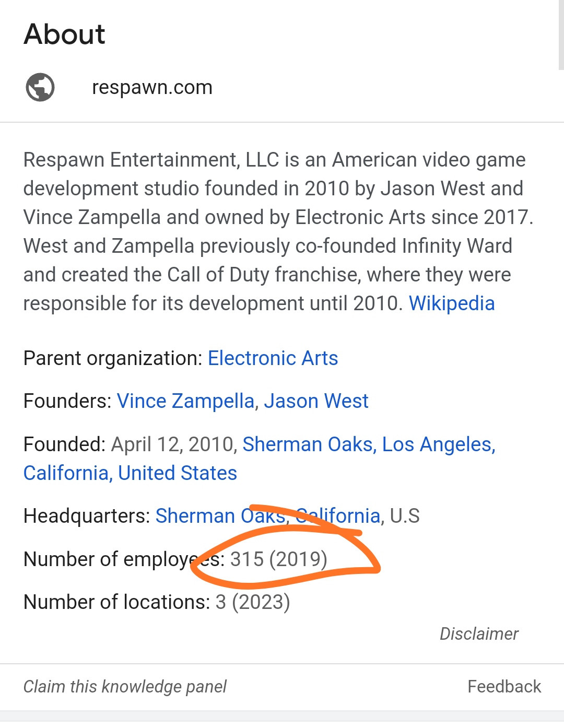The height and width of the screenshot is (728, 564).
Task: Click the 315 (2019) employees value
Action: pos(279,559)
